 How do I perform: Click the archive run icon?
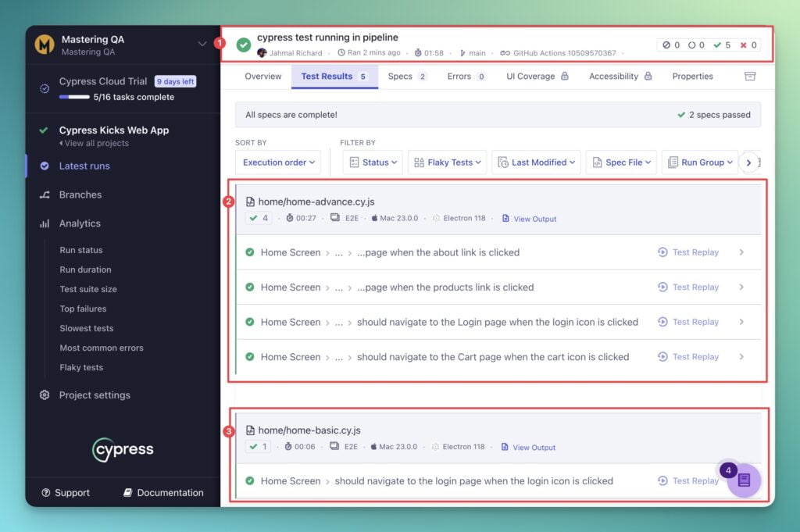tap(749, 77)
